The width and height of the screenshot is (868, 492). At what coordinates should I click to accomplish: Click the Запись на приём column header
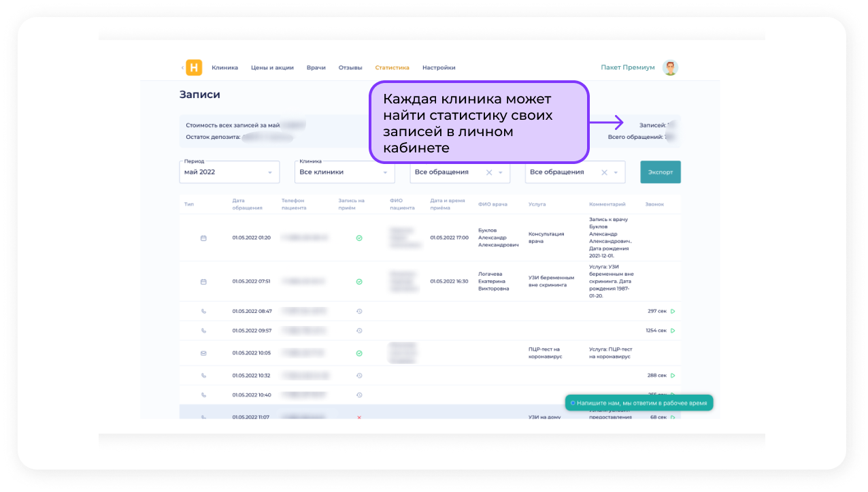coord(352,204)
